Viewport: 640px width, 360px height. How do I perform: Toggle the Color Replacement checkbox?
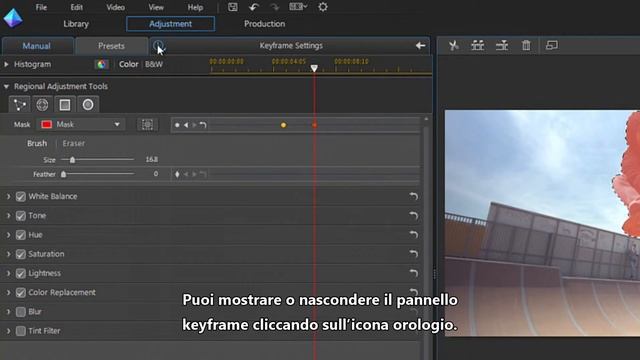tap(20, 293)
